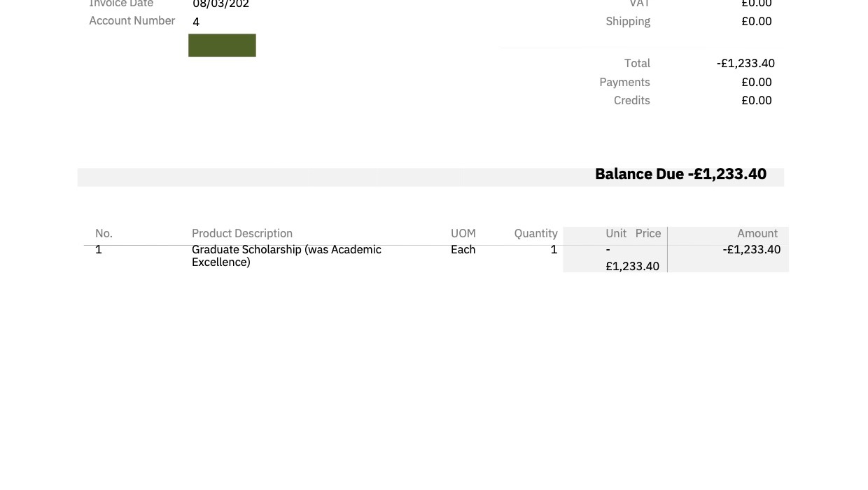The image size is (868, 490).
Task: Click the Quantity column header
Action: coord(536,233)
